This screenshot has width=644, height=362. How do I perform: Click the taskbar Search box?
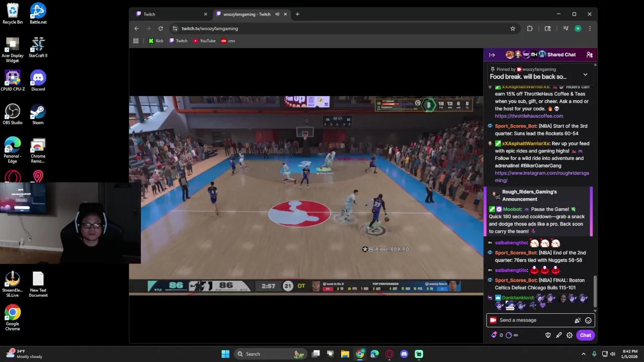271,354
